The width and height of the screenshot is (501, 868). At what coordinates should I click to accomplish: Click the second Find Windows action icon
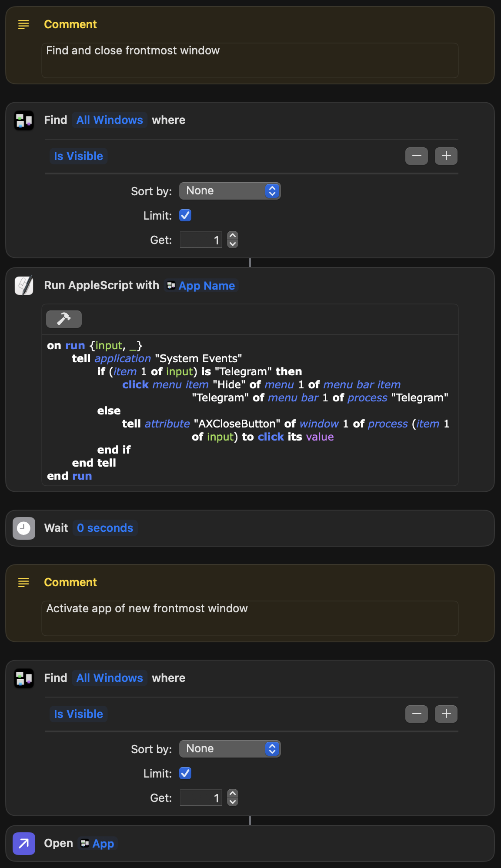point(24,678)
